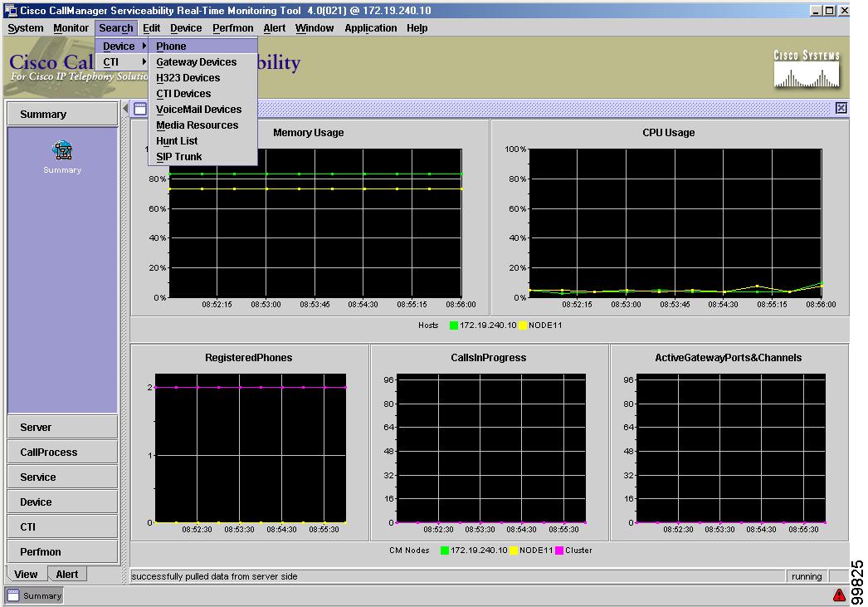The image size is (868, 607).
Task: Click the Cisco Systems logo
Action: [807, 69]
